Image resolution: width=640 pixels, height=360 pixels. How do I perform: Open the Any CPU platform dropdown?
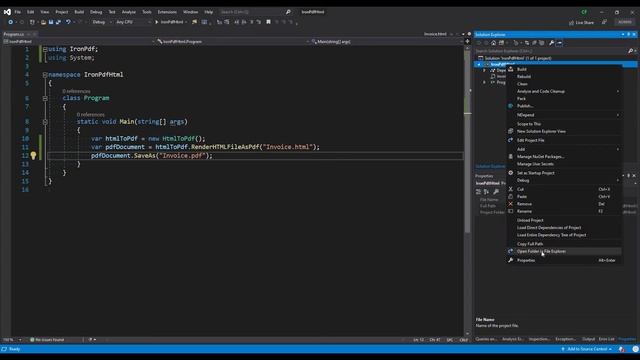point(133,22)
